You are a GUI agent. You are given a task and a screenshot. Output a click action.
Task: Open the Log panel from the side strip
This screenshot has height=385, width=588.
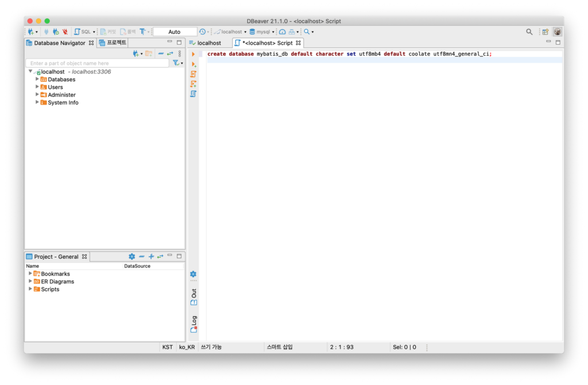point(194,324)
